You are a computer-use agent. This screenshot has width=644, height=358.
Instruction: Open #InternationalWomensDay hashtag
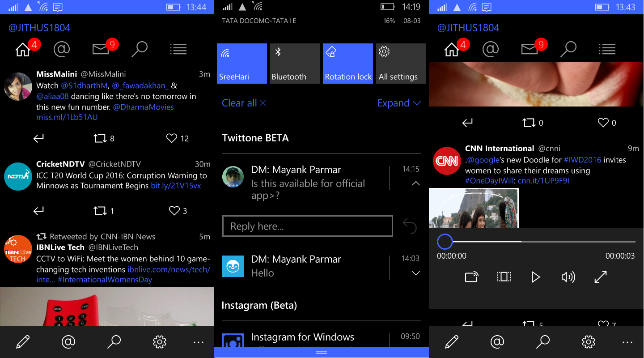105,280
